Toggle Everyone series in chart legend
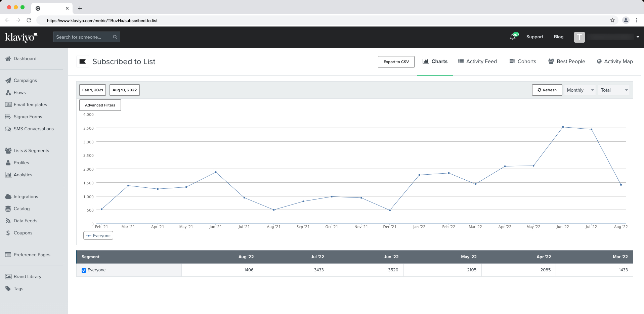The image size is (644, 314). [x=98, y=235]
